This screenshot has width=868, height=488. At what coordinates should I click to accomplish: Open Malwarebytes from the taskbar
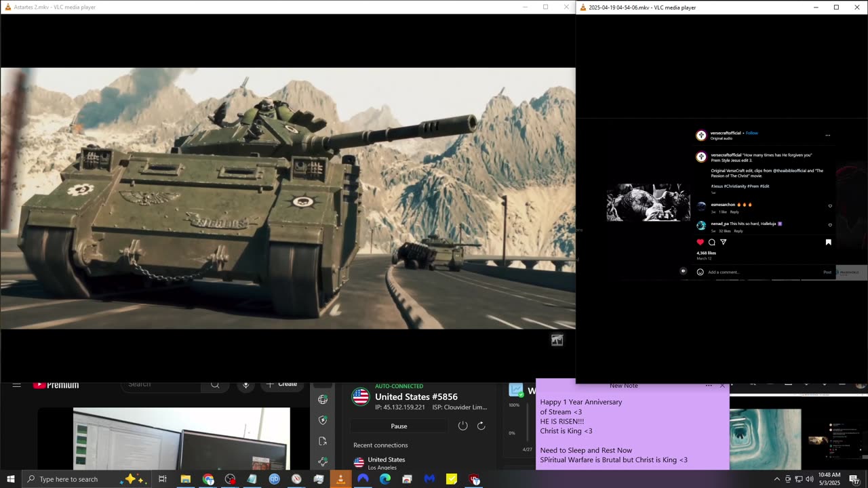(429, 479)
